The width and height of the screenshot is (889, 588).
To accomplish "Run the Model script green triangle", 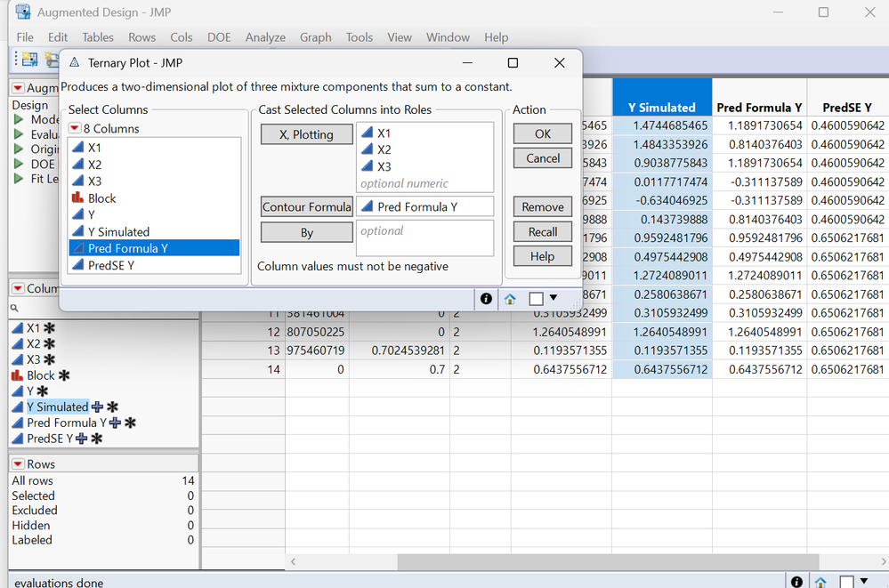I will 19,119.
